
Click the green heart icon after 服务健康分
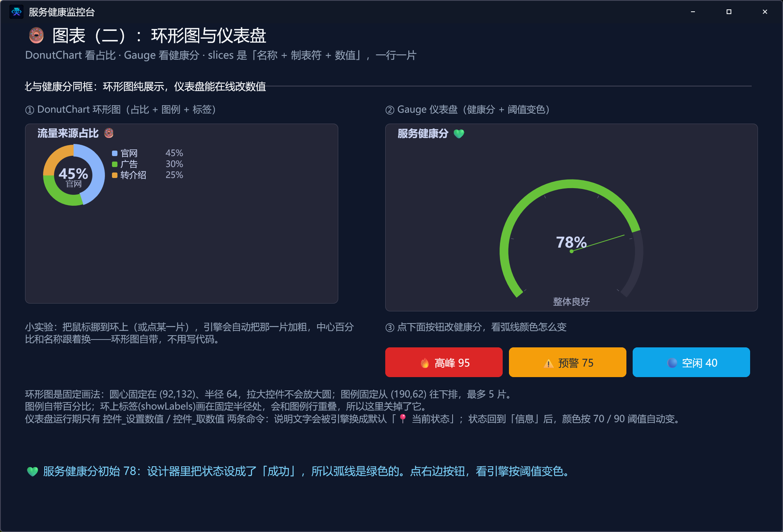[459, 134]
